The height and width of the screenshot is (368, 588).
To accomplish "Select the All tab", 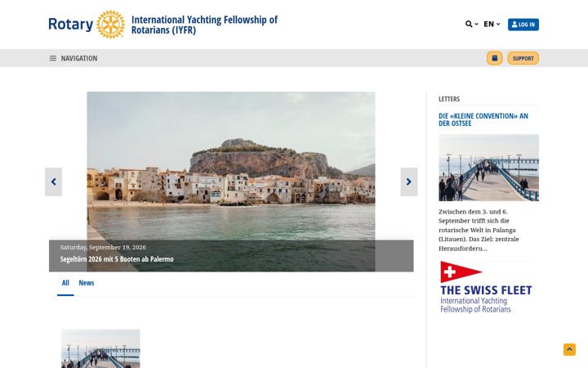I will pyautogui.click(x=65, y=283).
